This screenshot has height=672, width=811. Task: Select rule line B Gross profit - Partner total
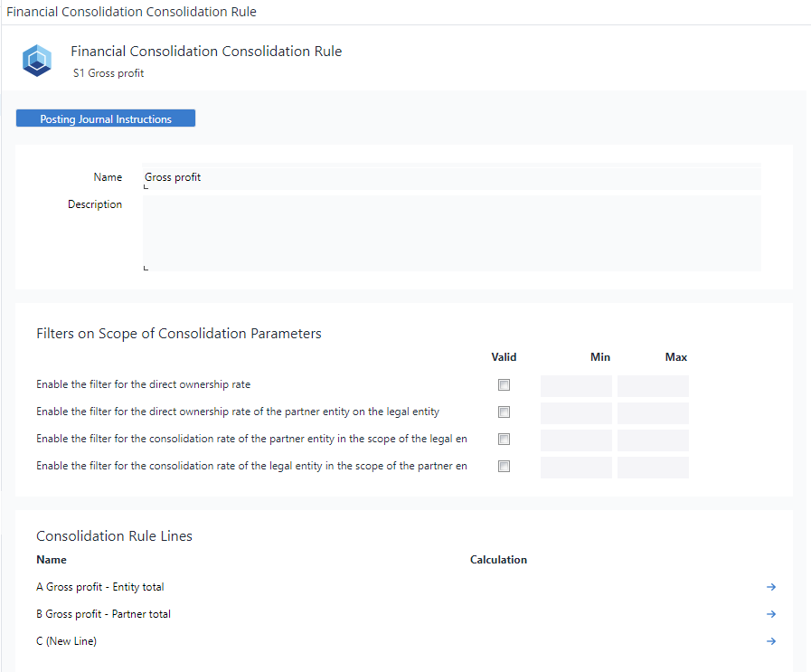click(x=104, y=614)
